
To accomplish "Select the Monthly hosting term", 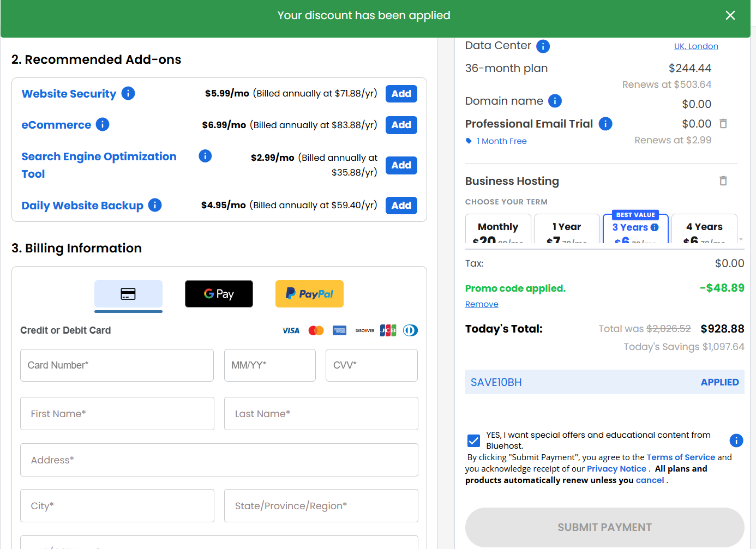I will [x=498, y=229].
